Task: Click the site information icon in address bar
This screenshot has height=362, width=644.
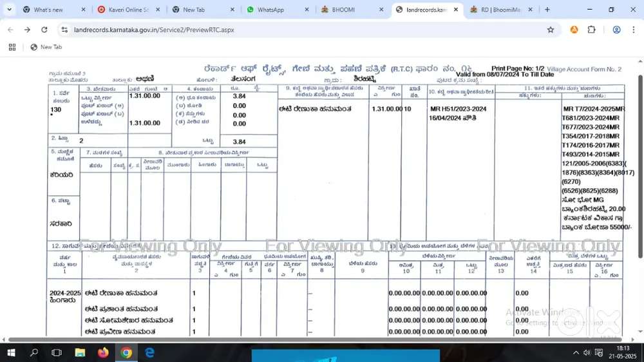Action: 64,30
